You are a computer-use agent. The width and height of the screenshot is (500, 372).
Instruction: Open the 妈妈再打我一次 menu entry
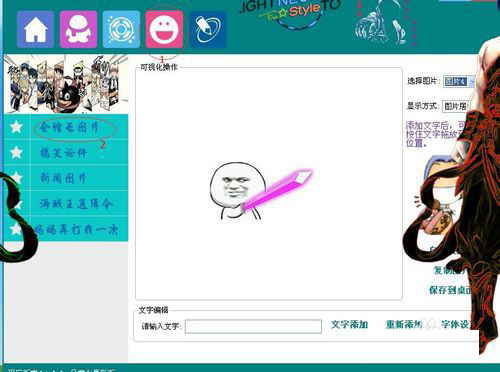[76, 229]
